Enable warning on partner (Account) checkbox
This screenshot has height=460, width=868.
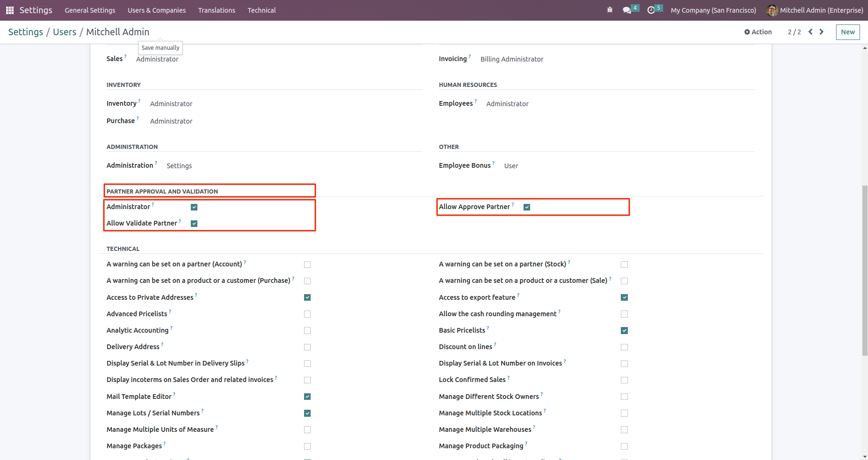click(x=307, y=265)
